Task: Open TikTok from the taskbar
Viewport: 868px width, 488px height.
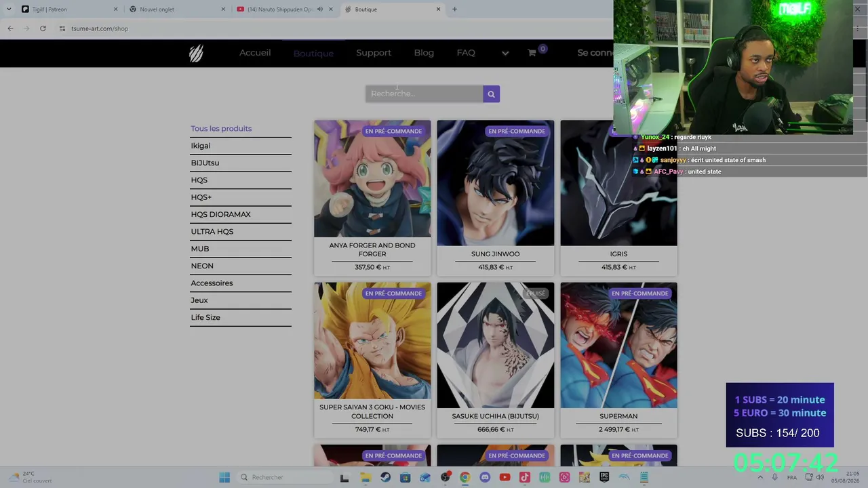Action: pyautogui.click(x=524, y=477)
